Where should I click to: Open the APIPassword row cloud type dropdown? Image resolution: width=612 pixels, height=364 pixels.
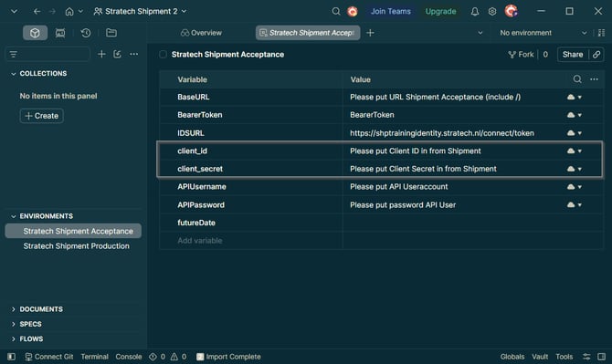(x=575, y=204)
